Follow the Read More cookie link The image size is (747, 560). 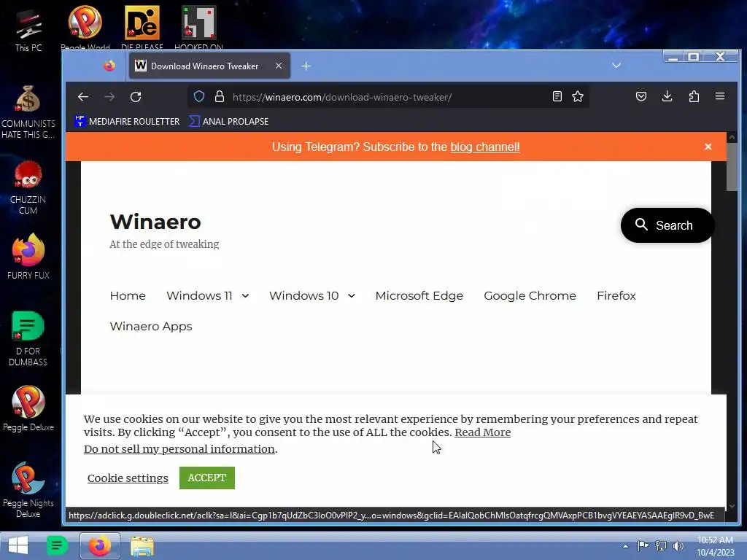pos(483,432)
